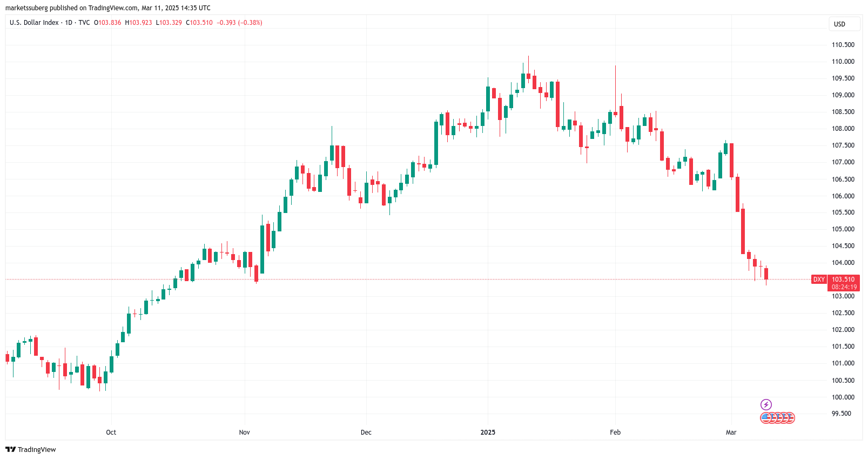This screenshot has height=459, width=868.
Task: Click the 08:24:19 countdown timer label
Action: coord(844,287)
